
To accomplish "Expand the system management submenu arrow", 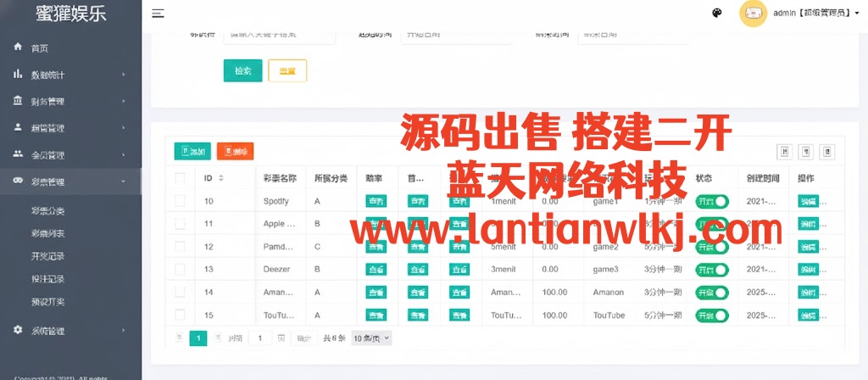I will pos(124,331).
